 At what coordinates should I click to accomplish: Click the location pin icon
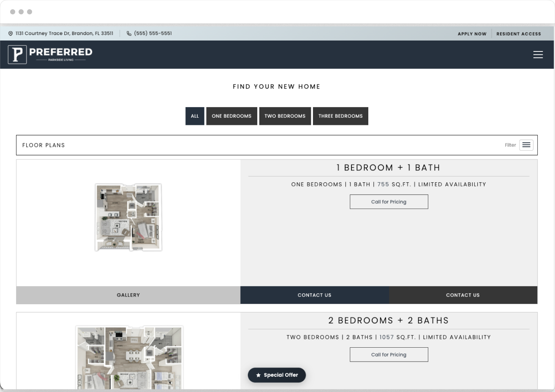[11, 33]
